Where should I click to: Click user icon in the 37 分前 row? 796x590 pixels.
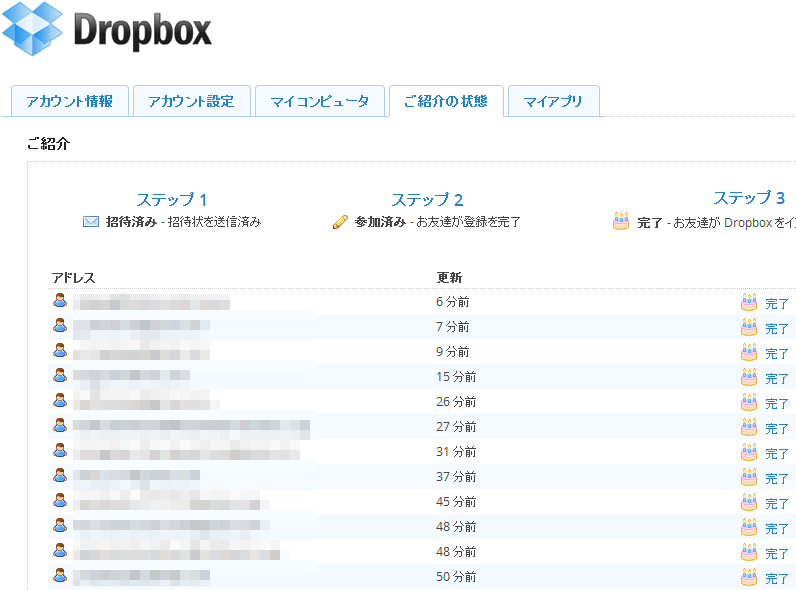point(60,475)
